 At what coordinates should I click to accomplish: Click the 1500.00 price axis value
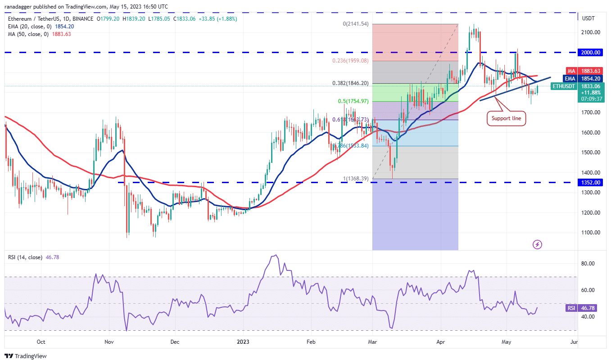click(591, 153)
